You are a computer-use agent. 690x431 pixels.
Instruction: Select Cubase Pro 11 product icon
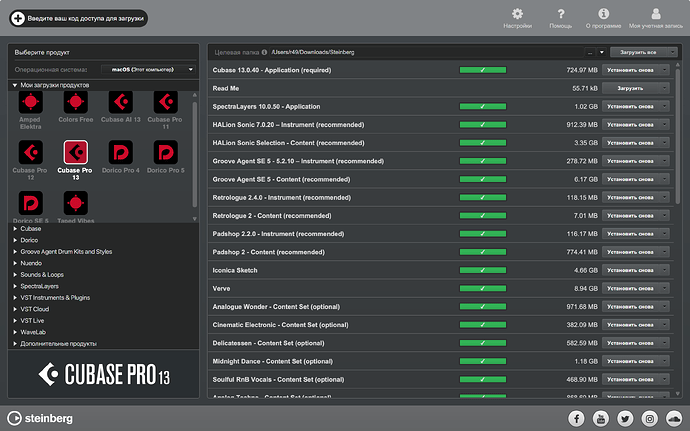[x=165, y=102]
